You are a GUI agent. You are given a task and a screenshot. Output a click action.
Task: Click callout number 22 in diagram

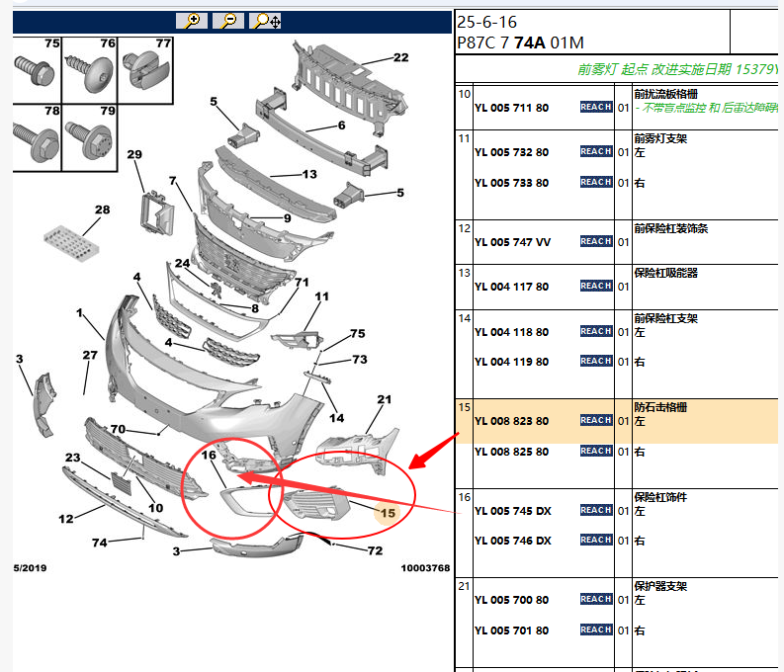tap(401, 57)
